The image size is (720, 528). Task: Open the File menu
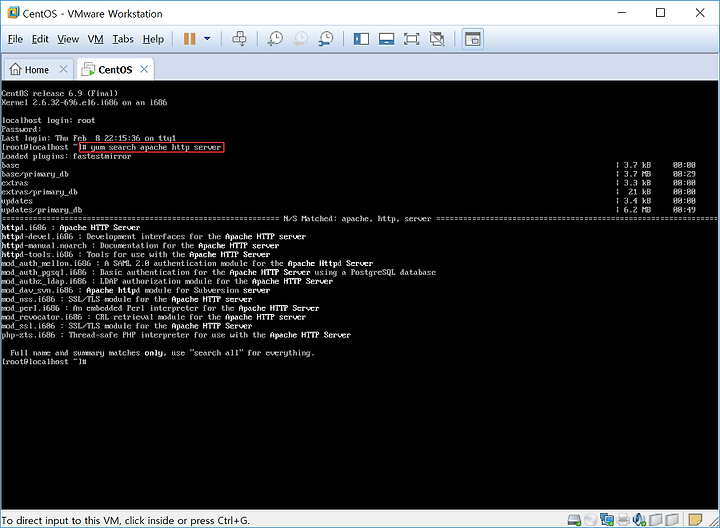(15, 39)
